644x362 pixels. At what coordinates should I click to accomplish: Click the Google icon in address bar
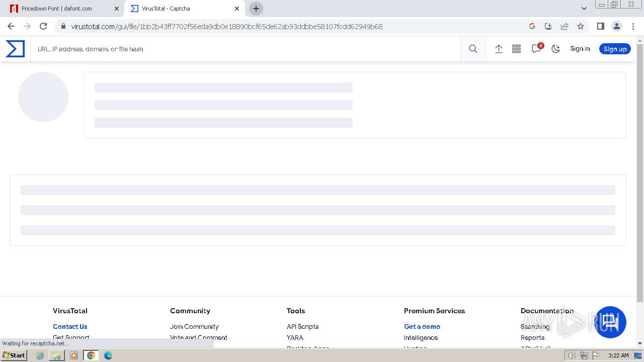tap(532, 26)
